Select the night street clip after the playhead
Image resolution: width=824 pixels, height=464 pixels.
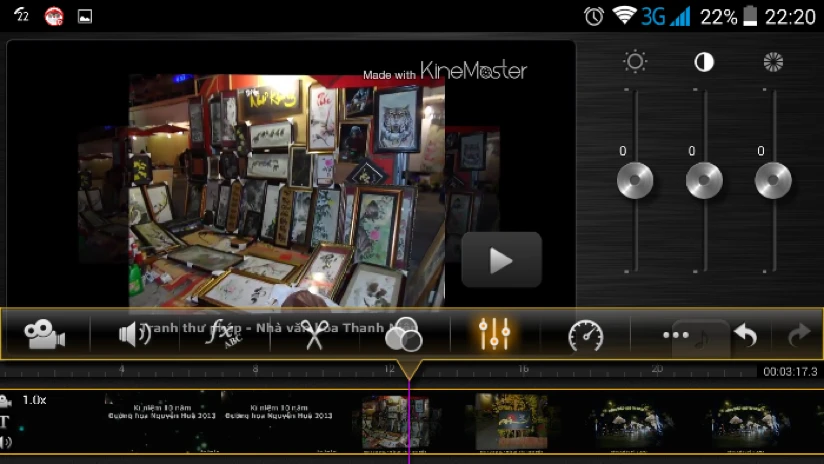[x=511, y=422]
